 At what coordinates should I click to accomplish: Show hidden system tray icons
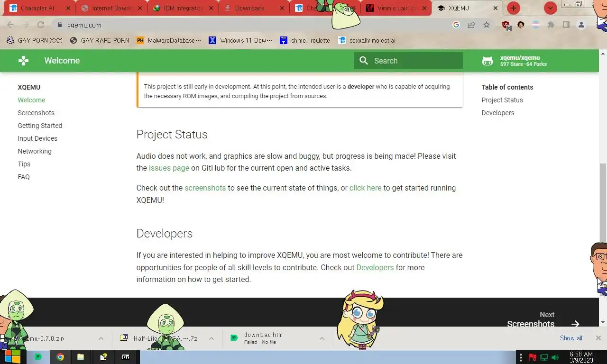(521, 357)
